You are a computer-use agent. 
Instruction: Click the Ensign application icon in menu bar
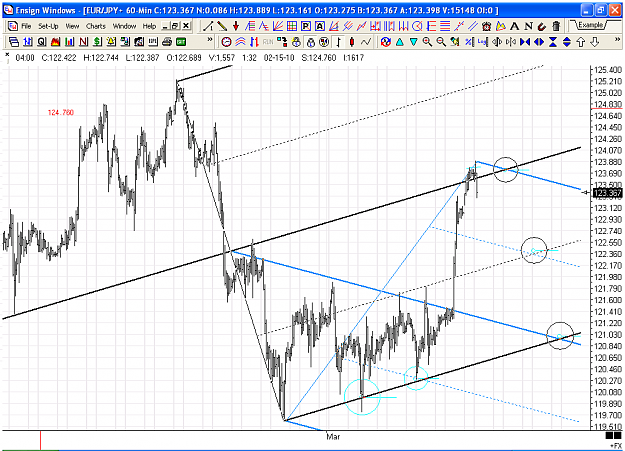[13, 26]
